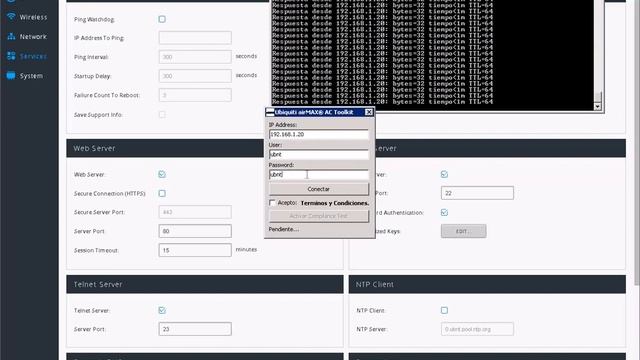Click the Secure Server Port field
The width and height of the screenshot is (640, 360).
point(195,212)
